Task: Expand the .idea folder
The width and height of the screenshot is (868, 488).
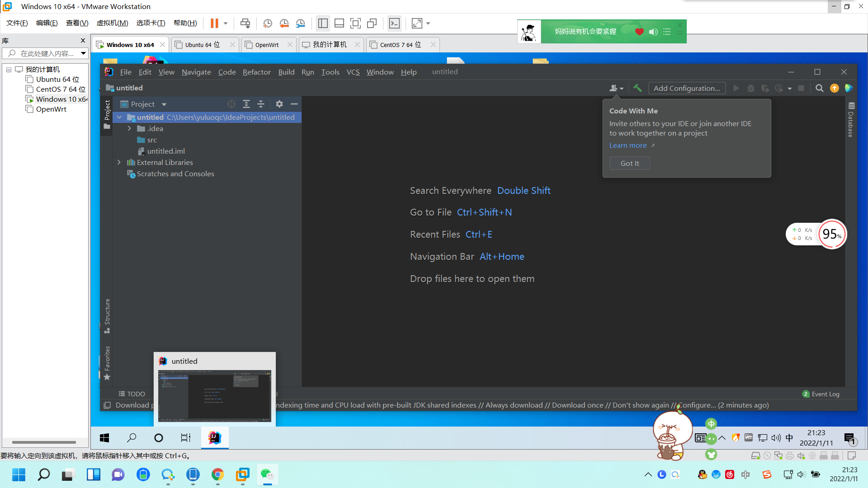Action: (x=129, y=128)
